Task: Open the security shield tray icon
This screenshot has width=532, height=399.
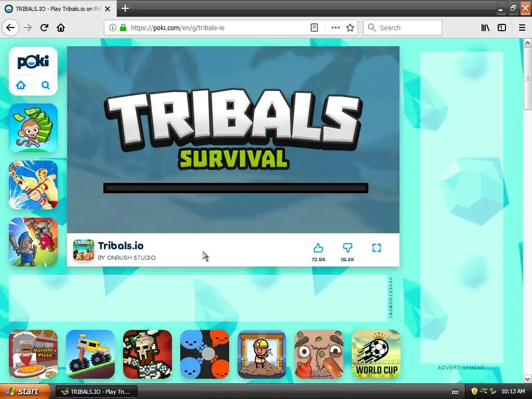Action: (474, 392)
